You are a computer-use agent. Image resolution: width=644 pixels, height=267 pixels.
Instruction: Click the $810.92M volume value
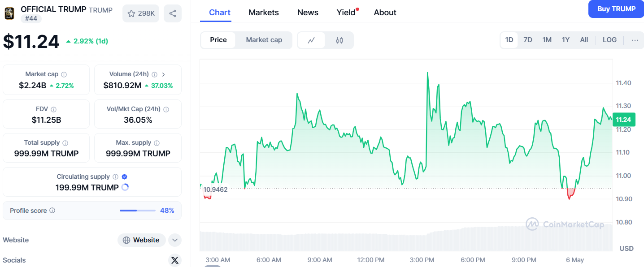(122, 85)
